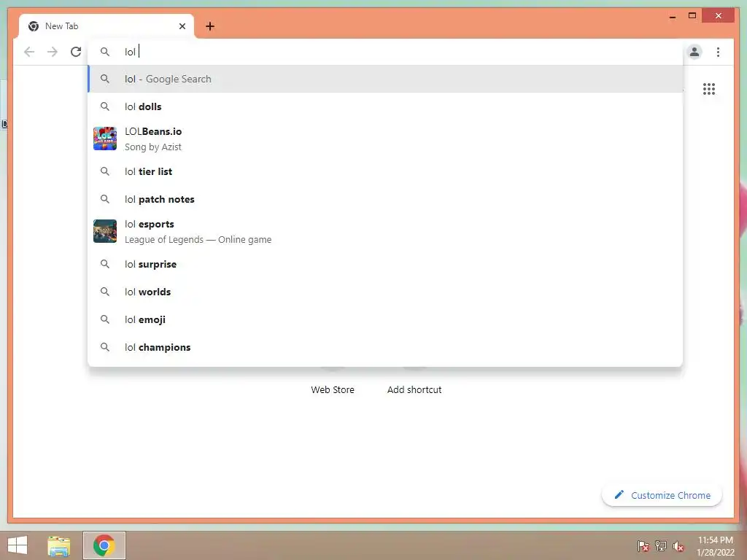Click the LOLBeans.io thumbnail image
The width and height of the screenshot is (747, 560).
pyautogui.click(x=105, y=139)
